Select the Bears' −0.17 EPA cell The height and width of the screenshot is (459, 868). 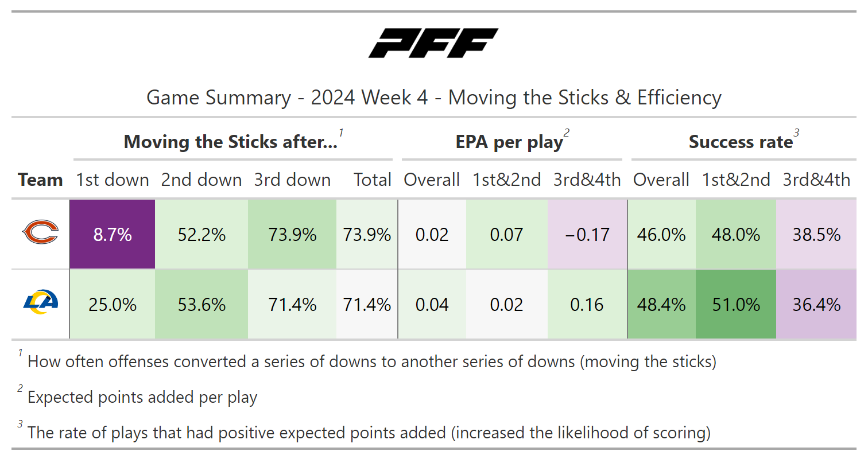[x=587, y=234]
